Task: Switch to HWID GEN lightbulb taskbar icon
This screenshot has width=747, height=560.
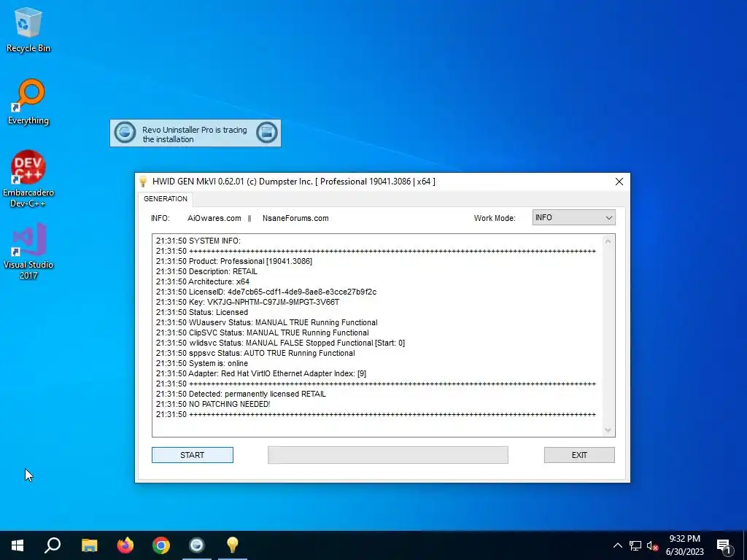Action: click(x=233, y=545)
